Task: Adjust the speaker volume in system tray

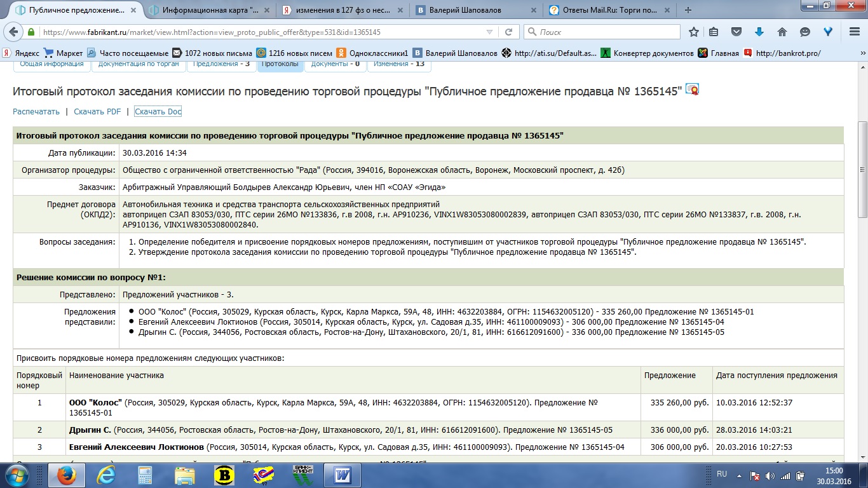Action: [x=770, y=475]
